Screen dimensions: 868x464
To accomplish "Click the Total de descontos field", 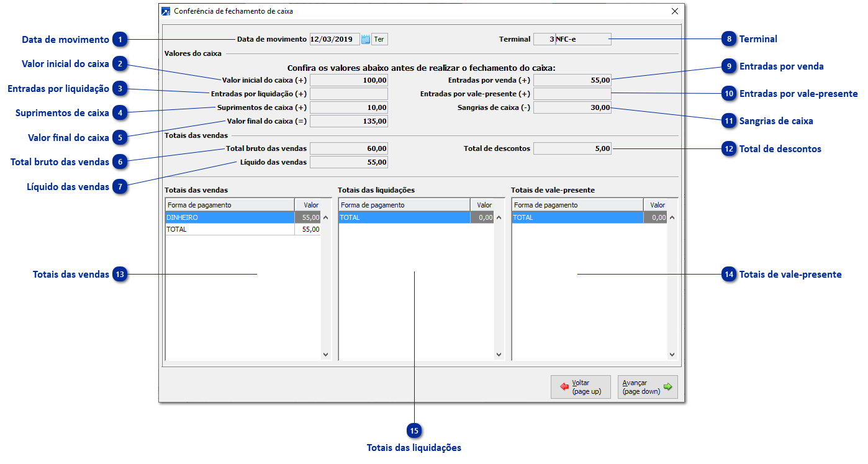I will coord(572,148).
